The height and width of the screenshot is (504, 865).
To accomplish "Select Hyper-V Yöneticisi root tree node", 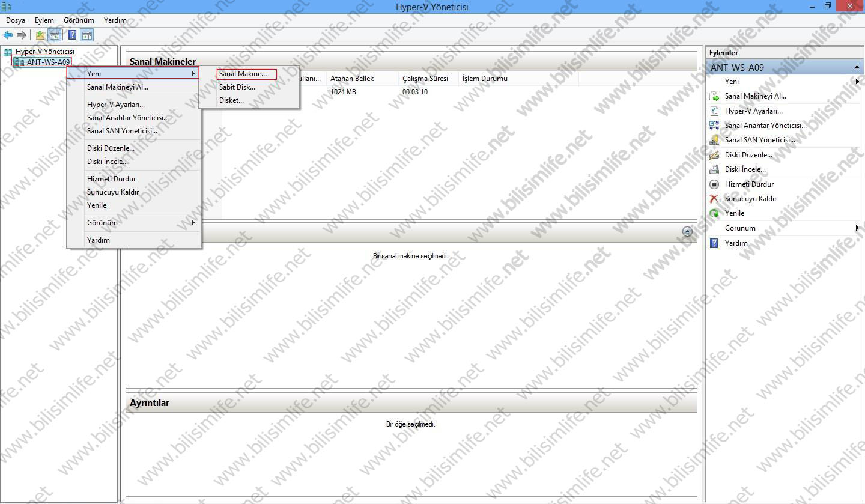I will click(45, 52).
